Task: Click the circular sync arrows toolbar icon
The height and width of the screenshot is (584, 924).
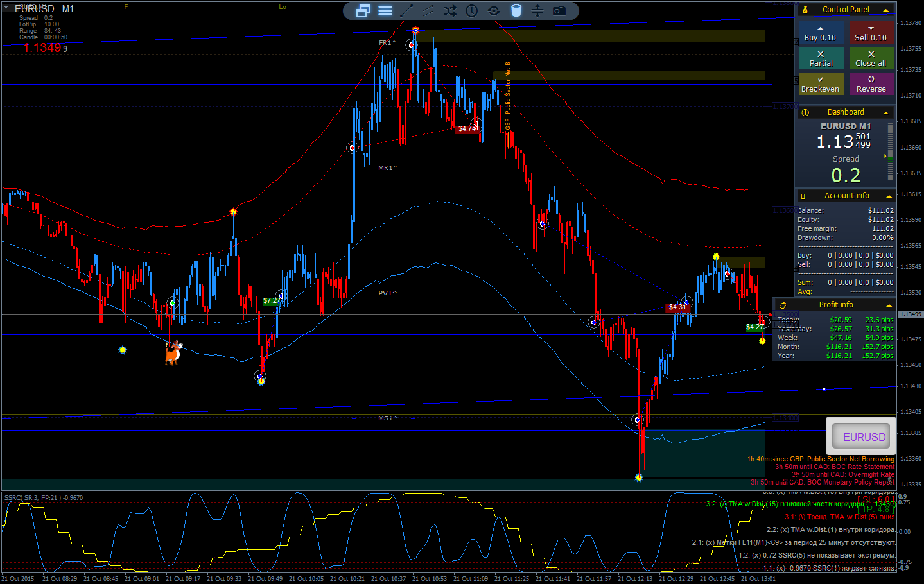Action: pos(494,11)
